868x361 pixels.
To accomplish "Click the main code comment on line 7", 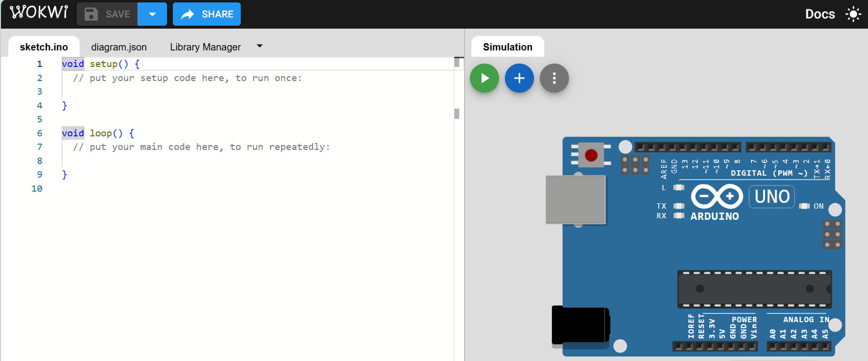I will click(x=201, y=147).
